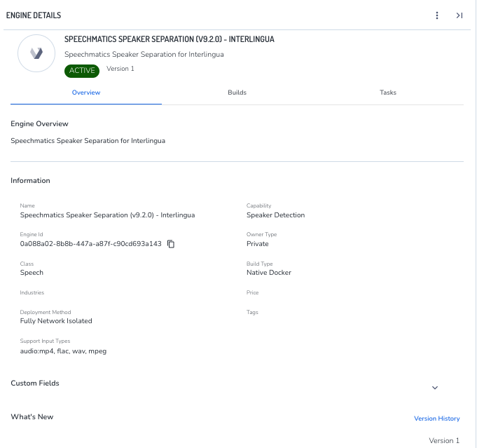
Task: Collapse the Engine Details panel
Action: click(x=459, y=15)
